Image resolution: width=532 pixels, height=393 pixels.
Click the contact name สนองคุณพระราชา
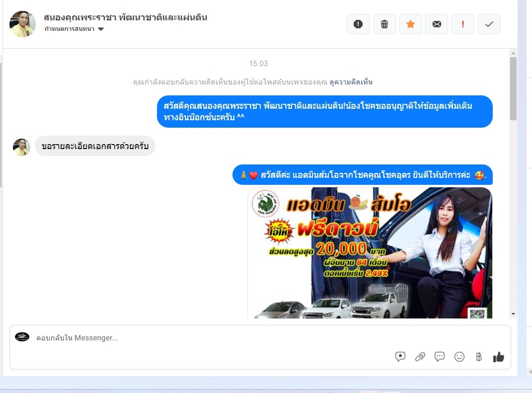(125, 17)
